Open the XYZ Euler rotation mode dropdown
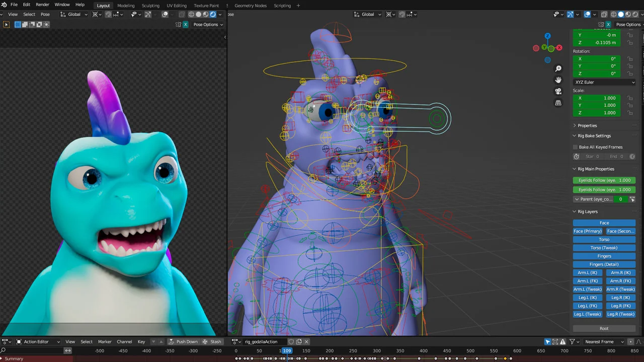The width and height of the screenshot is (644, 362). [604, 82]
